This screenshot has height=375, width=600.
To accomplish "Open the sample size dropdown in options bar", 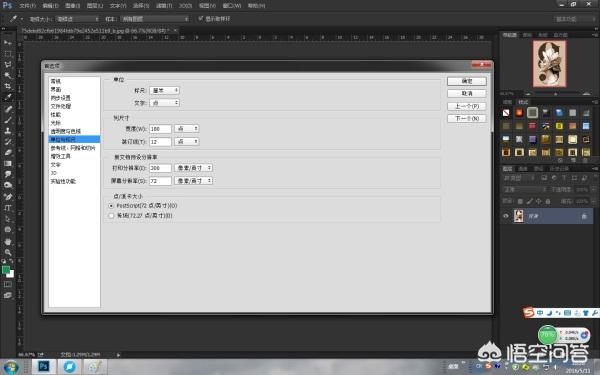I will point(77,19).
